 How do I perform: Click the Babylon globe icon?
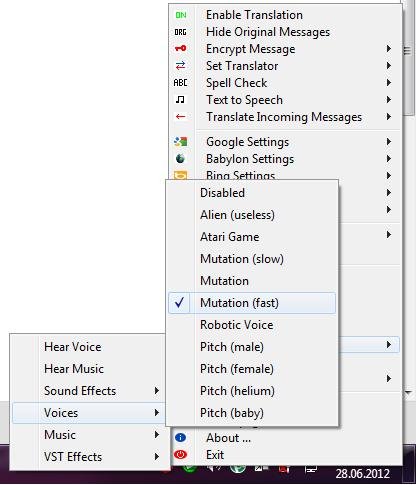[180, 159]
